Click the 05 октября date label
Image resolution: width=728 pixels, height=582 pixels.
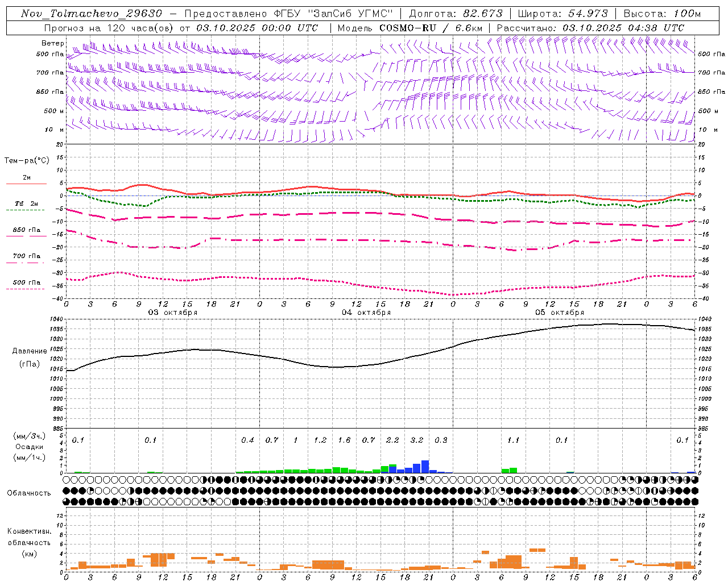pyautogui.click(x=560, y=312)
